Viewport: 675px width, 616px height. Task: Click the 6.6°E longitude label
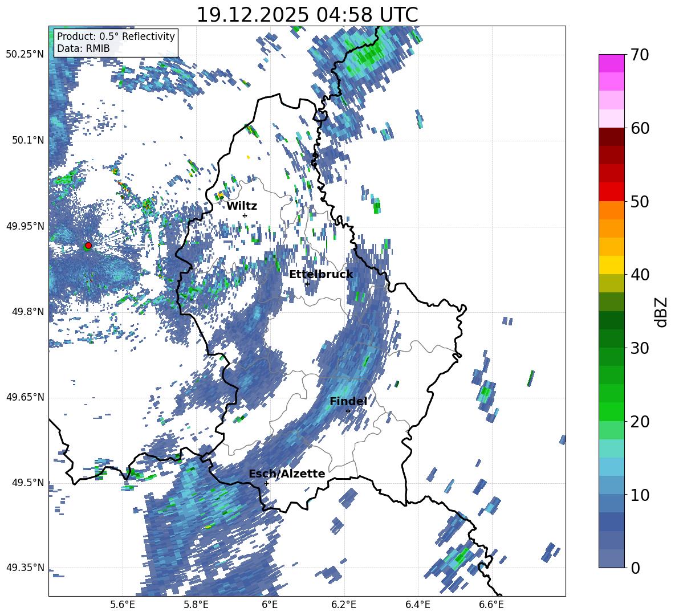click(x=491, y=605)
